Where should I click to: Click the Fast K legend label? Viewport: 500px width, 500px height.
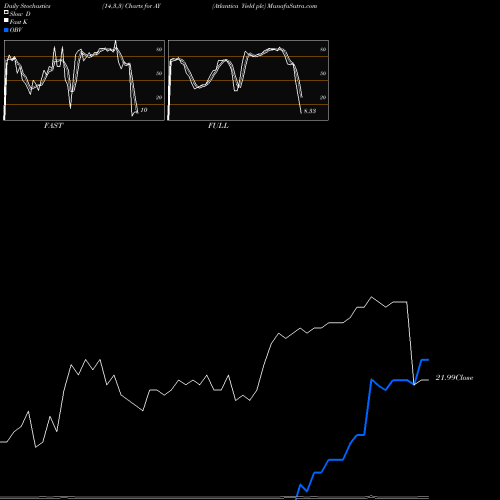point(19,22)
